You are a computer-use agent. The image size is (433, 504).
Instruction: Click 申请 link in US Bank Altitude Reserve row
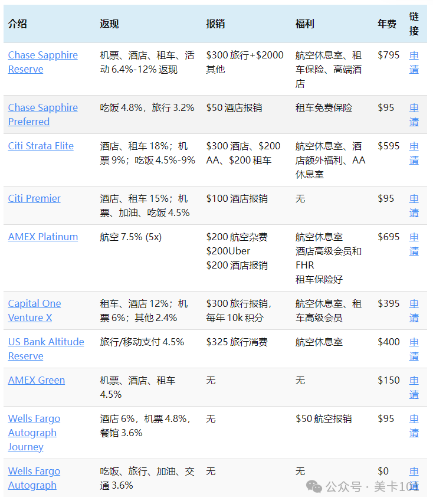tap(414, 349)
